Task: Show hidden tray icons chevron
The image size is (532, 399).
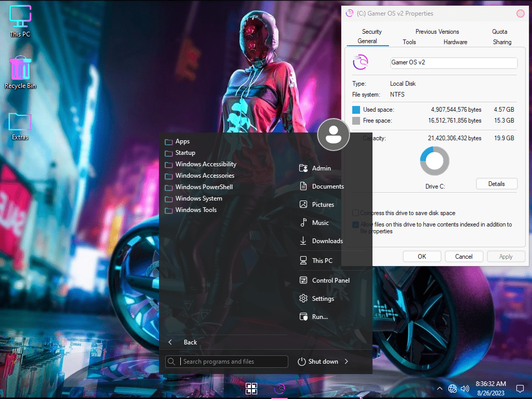Action: click(x=440, y=389)
